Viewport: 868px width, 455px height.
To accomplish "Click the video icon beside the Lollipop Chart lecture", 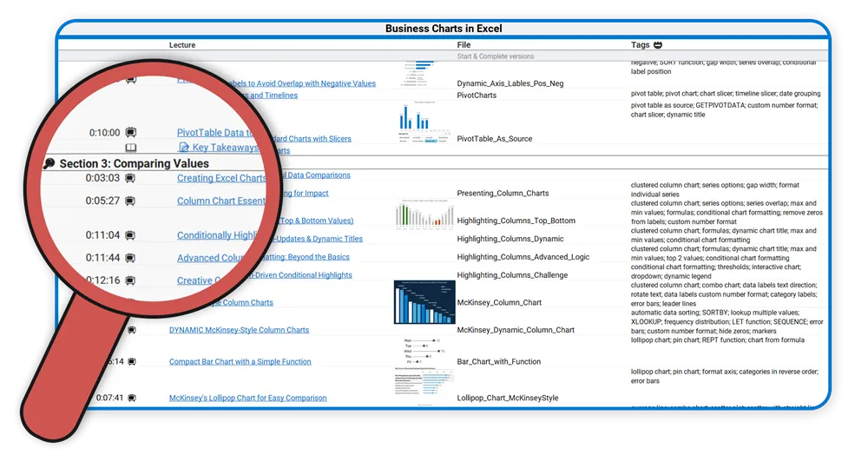I will 130,398.
